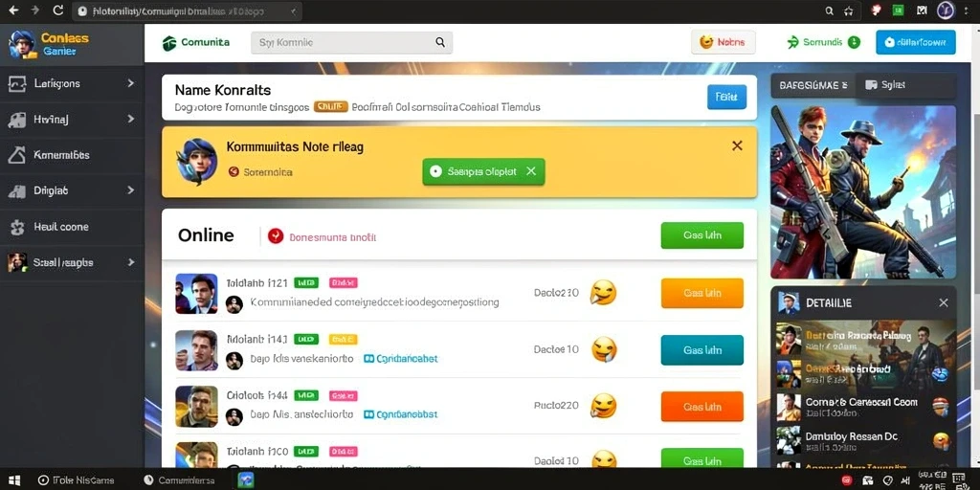Open Hvinaj in the sidebar
The height and width of the screenshot is (490, 980).
click(72, 119)
